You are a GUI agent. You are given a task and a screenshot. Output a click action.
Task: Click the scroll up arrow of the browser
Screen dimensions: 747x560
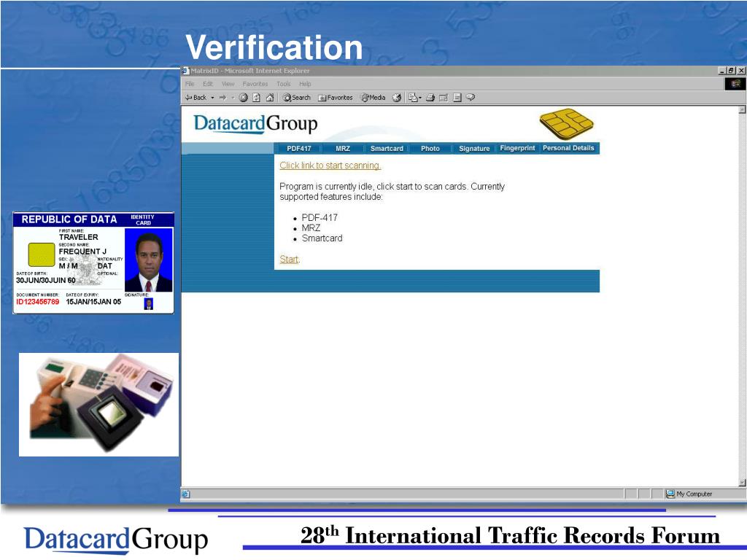coord(742,110)
